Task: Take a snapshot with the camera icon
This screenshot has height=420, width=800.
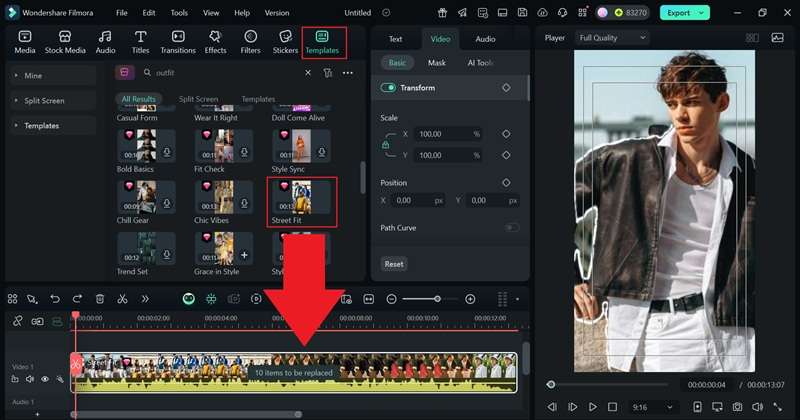Action: point(737,407)
